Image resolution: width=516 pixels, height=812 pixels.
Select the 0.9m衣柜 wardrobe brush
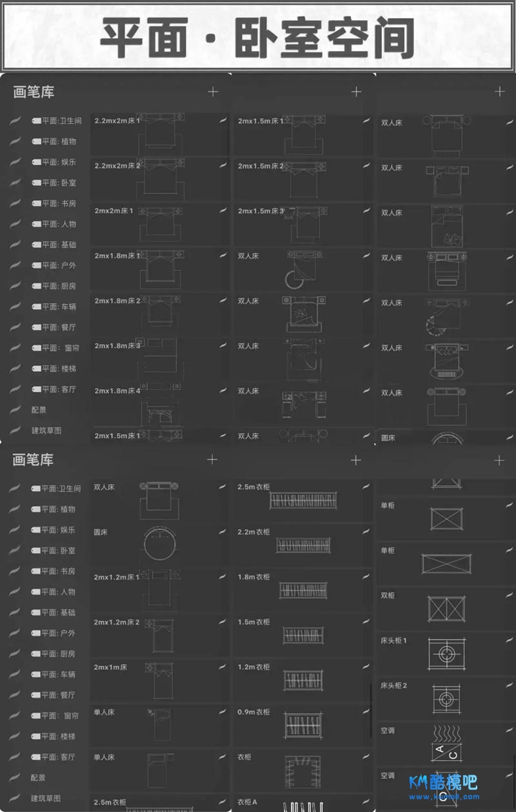pyautogui.click(x=302, y=725)
